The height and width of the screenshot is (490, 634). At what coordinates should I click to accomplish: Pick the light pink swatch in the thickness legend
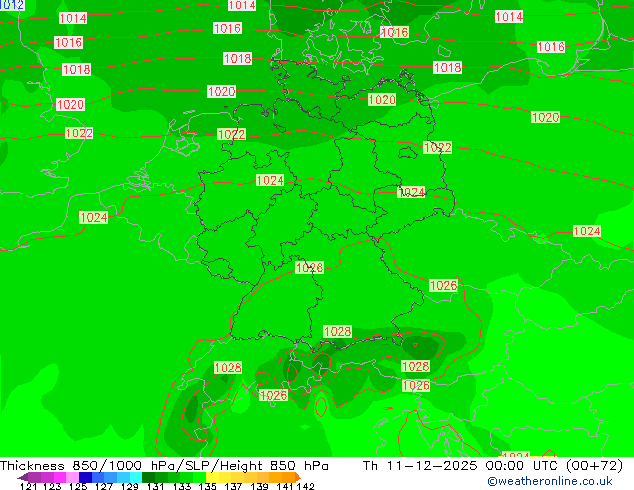pos(72,477)
